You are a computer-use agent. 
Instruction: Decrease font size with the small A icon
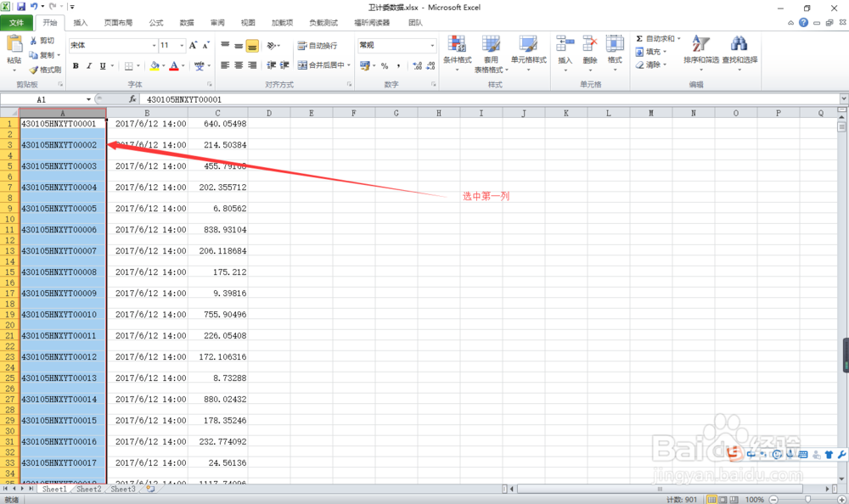[205, 46]
